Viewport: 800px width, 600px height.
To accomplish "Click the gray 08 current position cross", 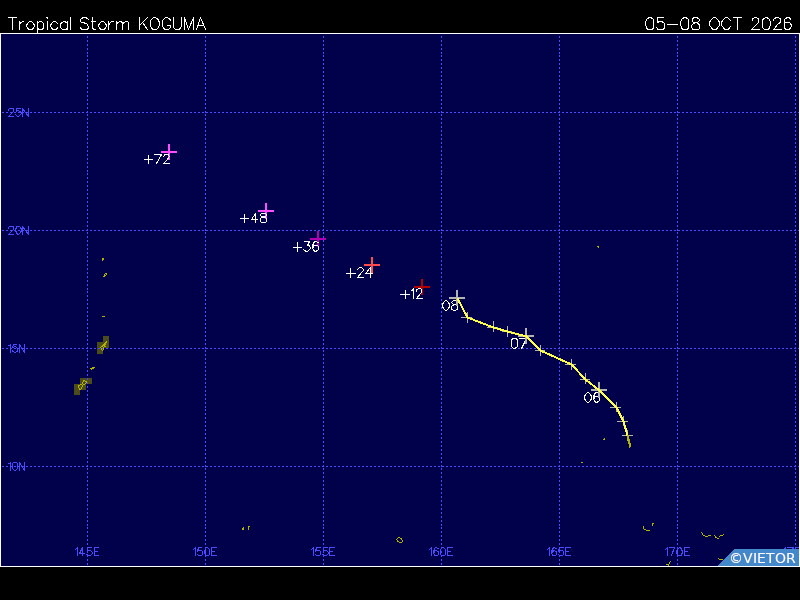I will click(457, 297).
